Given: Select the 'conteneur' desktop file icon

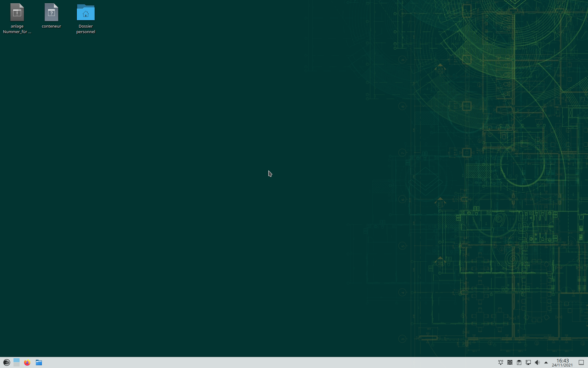Looking at the screenshot, I should tap(51, 17).
